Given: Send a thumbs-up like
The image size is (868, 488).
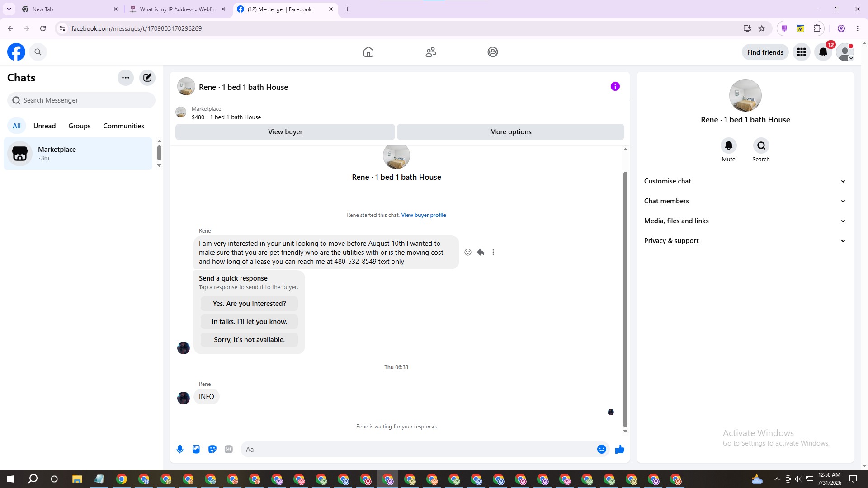Looking at the screenshot, I should pyautogui.click(x=620, y=449).
